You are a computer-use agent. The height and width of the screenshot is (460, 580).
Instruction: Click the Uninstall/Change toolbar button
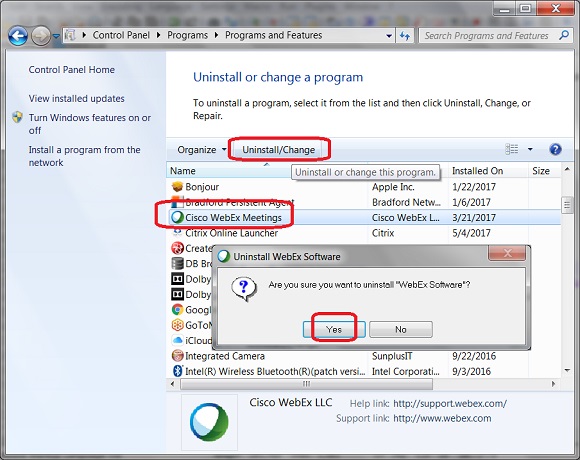[279, 150]
